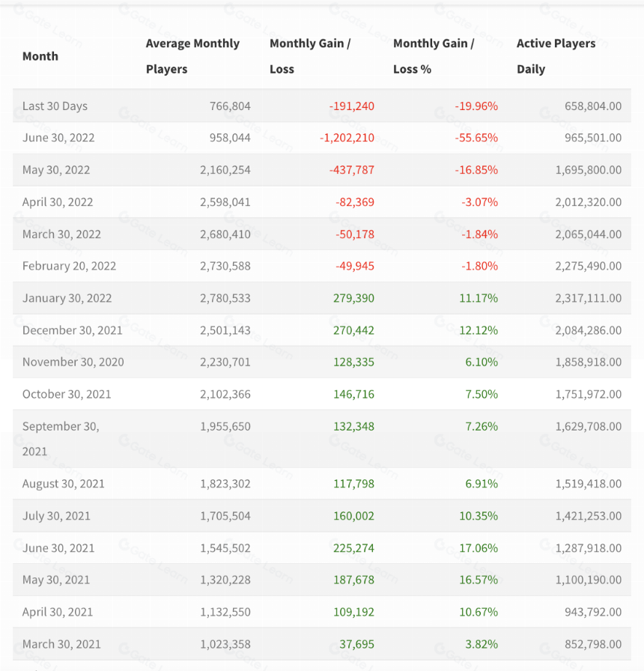Select the "May 30, 2022" month cell
This screenshot has width=644, height=671.
pyautogui.click(x=56, y=170)
